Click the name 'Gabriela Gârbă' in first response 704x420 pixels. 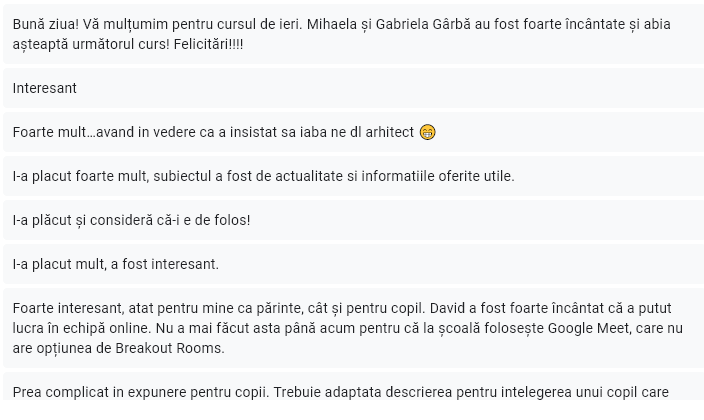(423, 24)
